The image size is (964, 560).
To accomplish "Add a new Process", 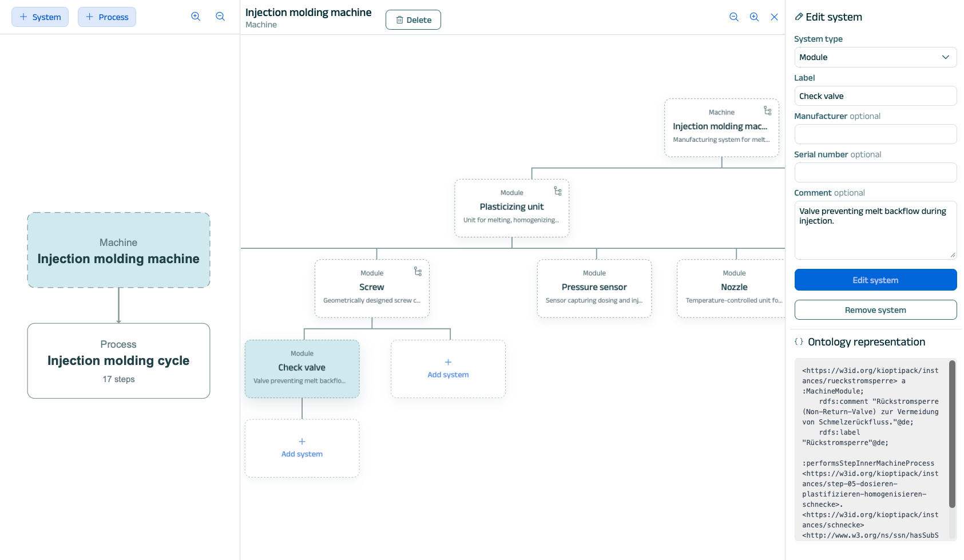I will pos(107,17).
